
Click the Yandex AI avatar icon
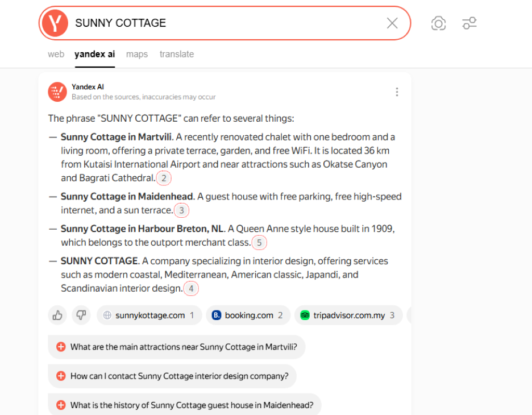coord(57,92)
